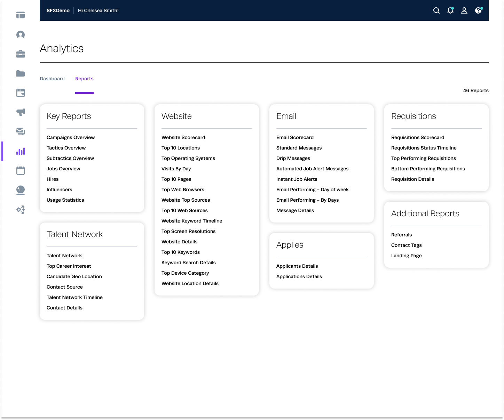504x420 pixels.
Task: Open the Campaigns Overview report
Action: pyautogui.click(x=71, y=137)
